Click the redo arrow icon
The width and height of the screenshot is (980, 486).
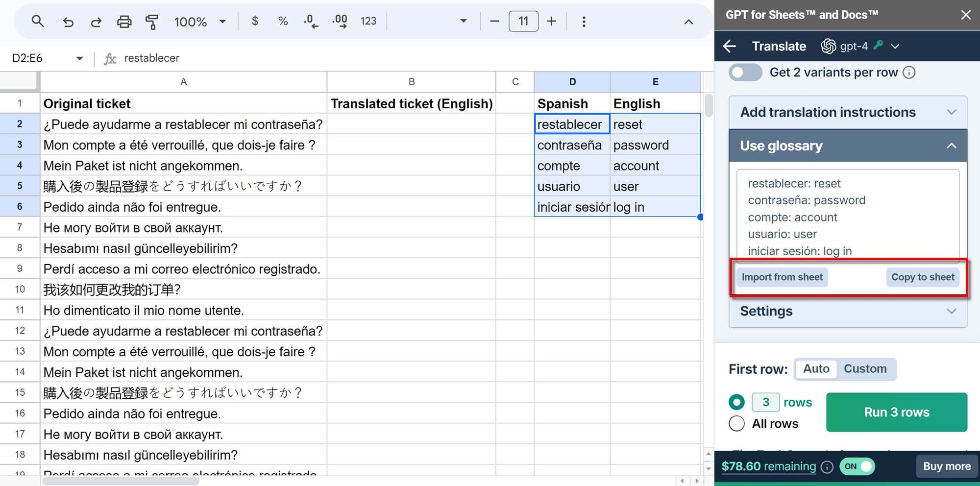[x=96, y=22]
